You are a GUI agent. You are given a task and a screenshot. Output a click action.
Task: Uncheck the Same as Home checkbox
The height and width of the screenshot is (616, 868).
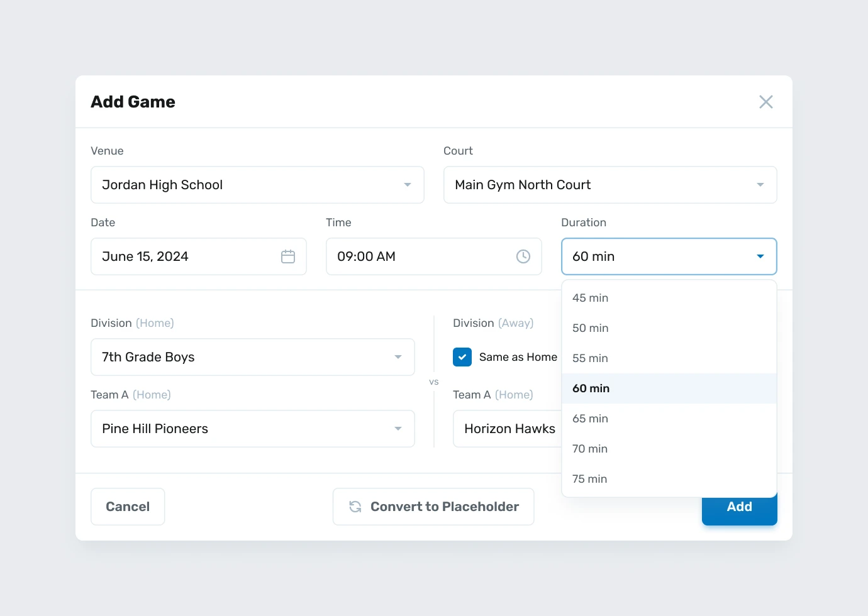click(x=462, y=357)
